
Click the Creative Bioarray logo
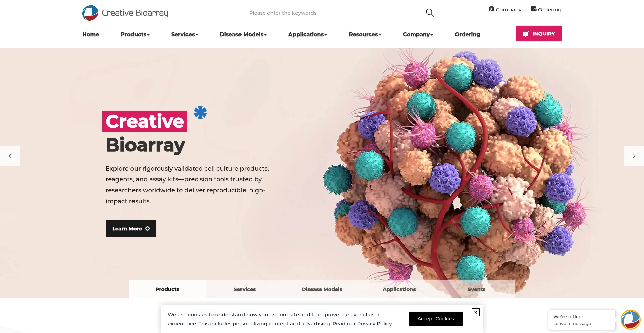(x=125, y=13)
